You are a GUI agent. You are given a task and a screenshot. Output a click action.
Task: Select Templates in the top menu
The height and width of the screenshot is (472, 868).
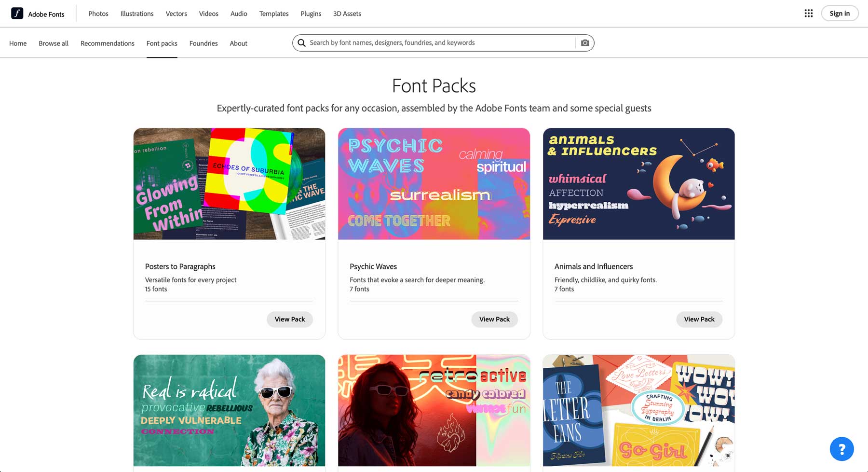tap(274, 14)
